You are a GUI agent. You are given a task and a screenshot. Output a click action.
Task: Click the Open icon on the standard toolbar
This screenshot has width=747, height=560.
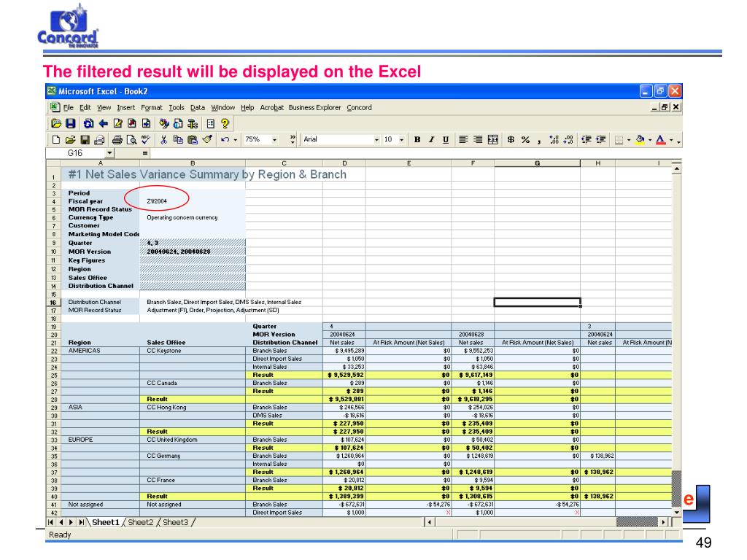pyautogui.click(x=71, y=139)
